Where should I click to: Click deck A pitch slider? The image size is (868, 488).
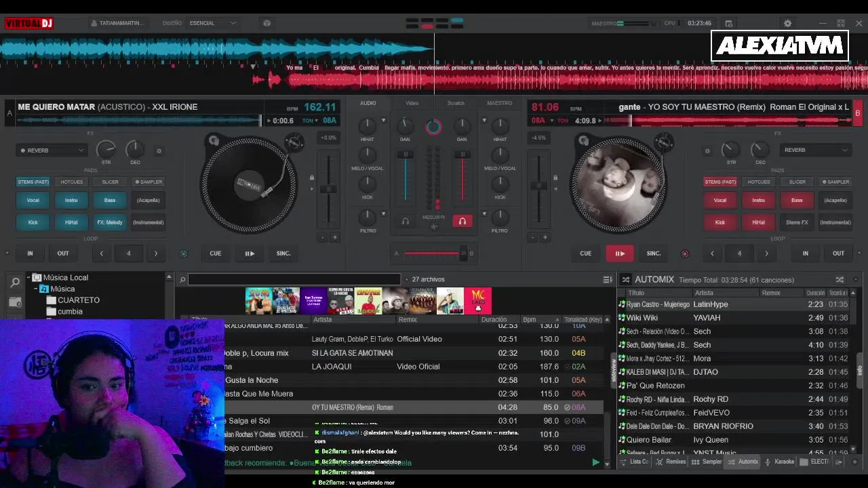[329, 190]
